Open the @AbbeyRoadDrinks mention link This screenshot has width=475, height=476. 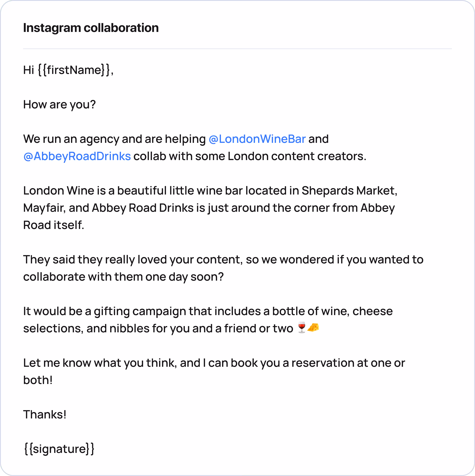point(77,156)
